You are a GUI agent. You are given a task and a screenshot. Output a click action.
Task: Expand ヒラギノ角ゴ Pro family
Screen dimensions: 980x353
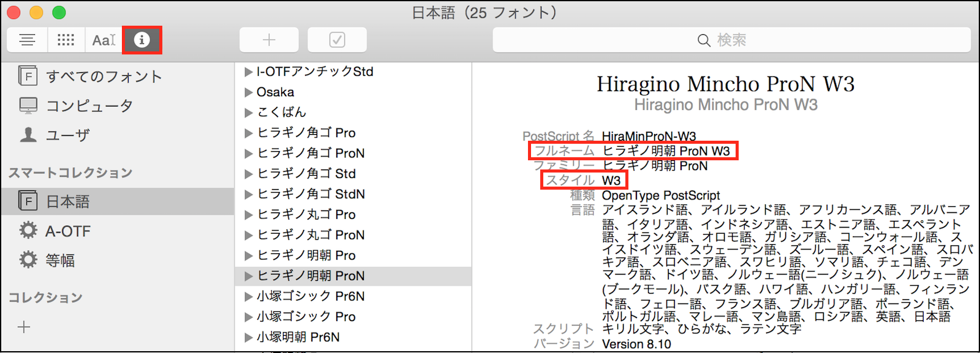248,133
